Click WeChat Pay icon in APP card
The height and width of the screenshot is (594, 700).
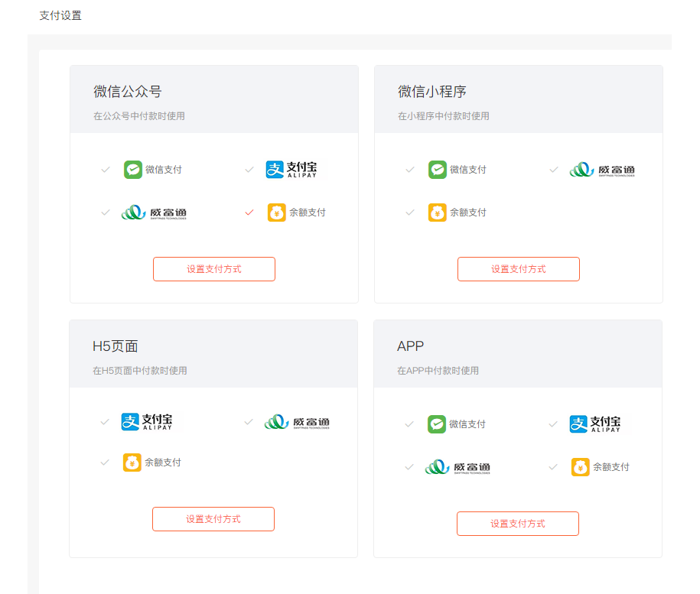click(437, 424)
